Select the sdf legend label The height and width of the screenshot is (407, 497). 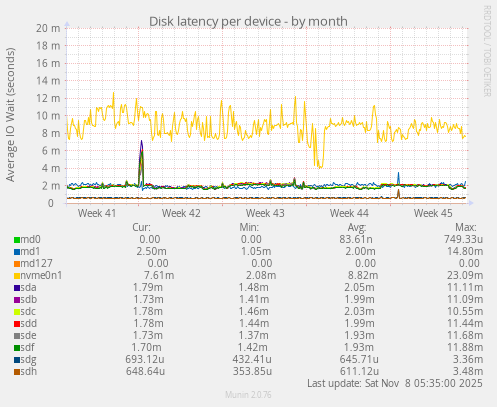[x=28, y=347]
